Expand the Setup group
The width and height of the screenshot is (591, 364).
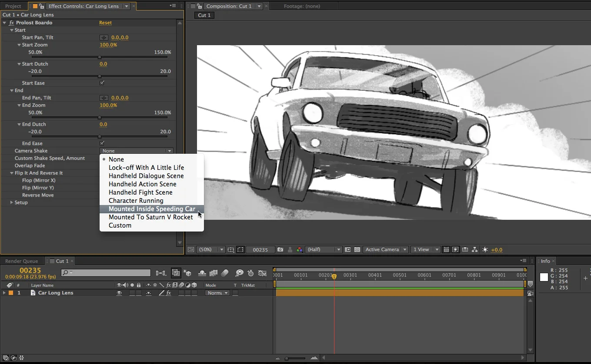tap(12, 203)
